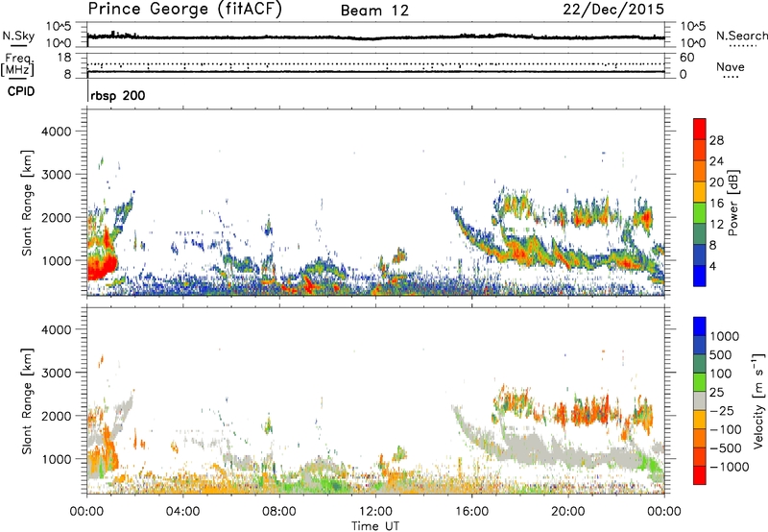Select the 'CPID' row label

pyautogui.click(x=21, y=91)
